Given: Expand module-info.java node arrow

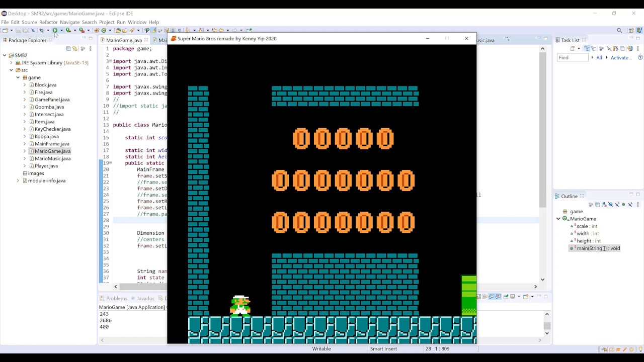Looking at the screenshot, I should pyautogui.click(x=18, y=180).
